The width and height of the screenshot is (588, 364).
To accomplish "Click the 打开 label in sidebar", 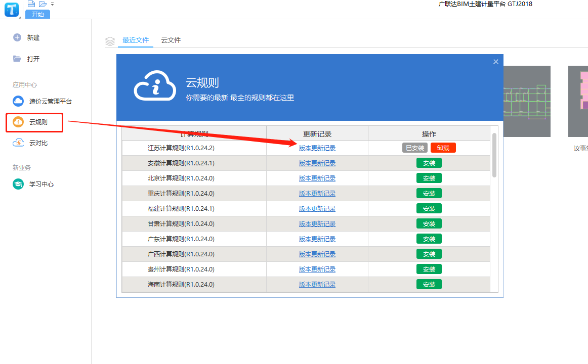I will coord(33,59).
